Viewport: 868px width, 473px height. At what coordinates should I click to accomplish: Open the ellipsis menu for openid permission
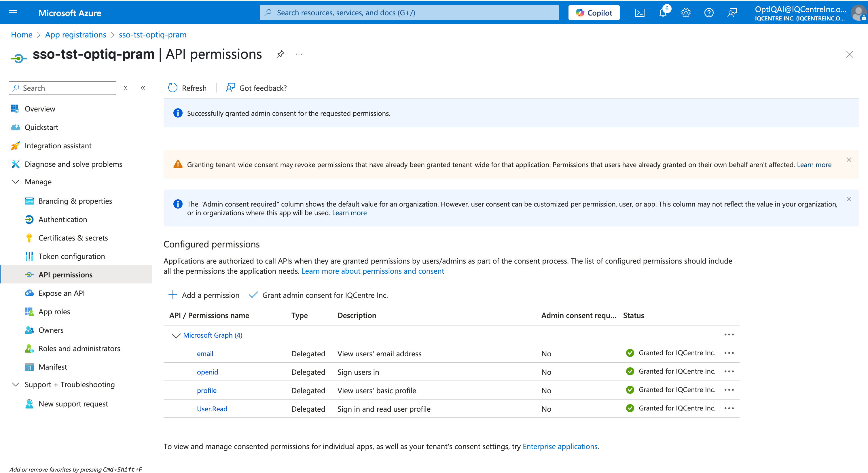729,371
